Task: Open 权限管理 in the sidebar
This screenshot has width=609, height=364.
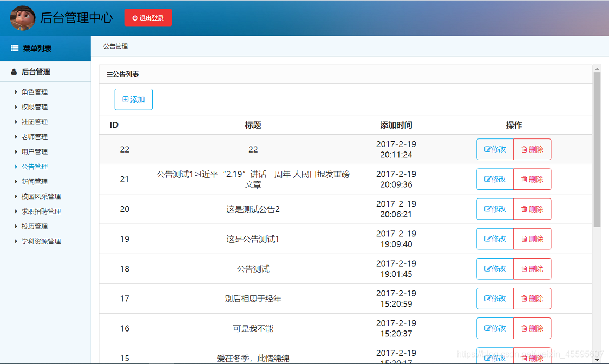Action: [x=35, y=107]
